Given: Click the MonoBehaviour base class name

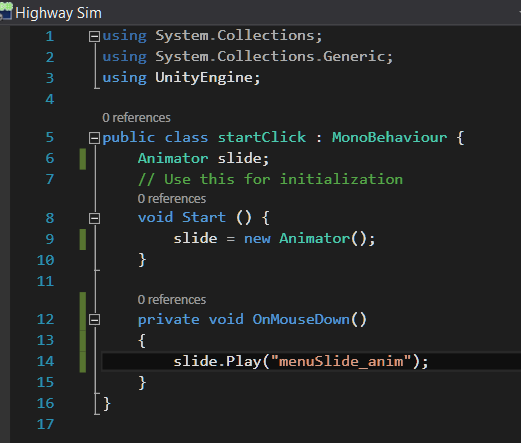Looking at the screenshot, I should point(389,137).
